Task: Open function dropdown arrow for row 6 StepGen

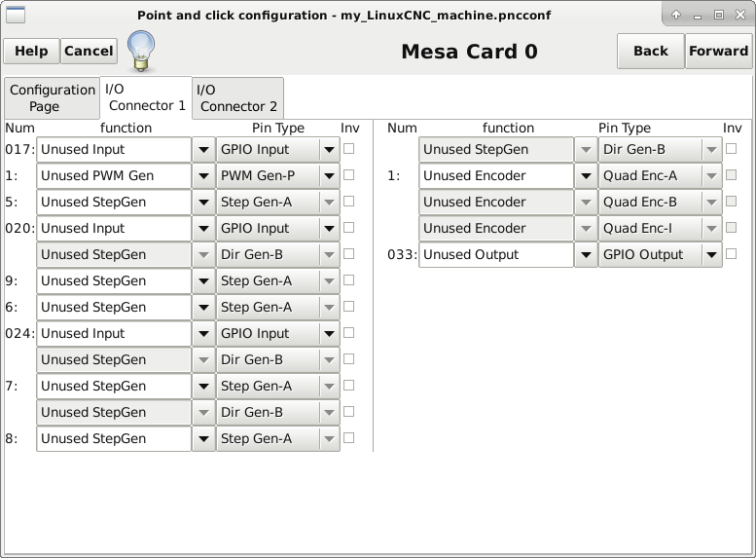Action: (203, 308)
